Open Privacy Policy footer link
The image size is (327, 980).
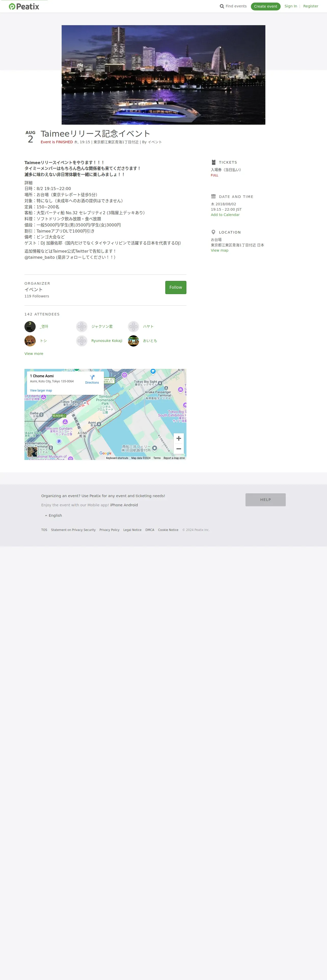pyautogui.click(x=109, y=530)
